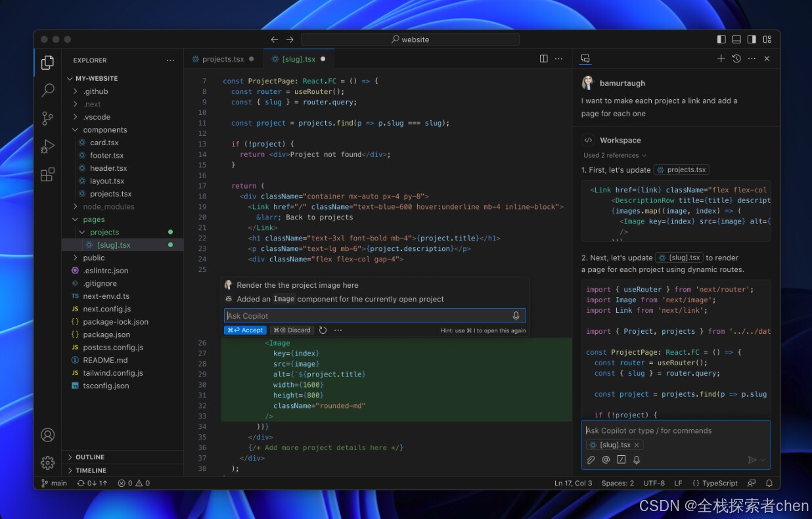Select the Search icon in activity bar
812x519 pixels.
point(47,91)
